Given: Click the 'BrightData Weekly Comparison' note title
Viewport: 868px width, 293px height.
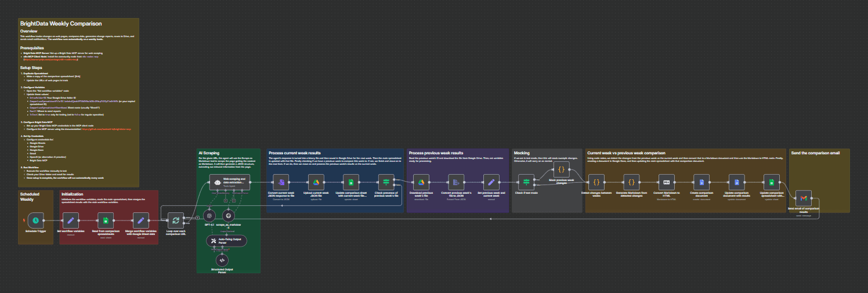Looking at the screenshot, I should (61, 24).
